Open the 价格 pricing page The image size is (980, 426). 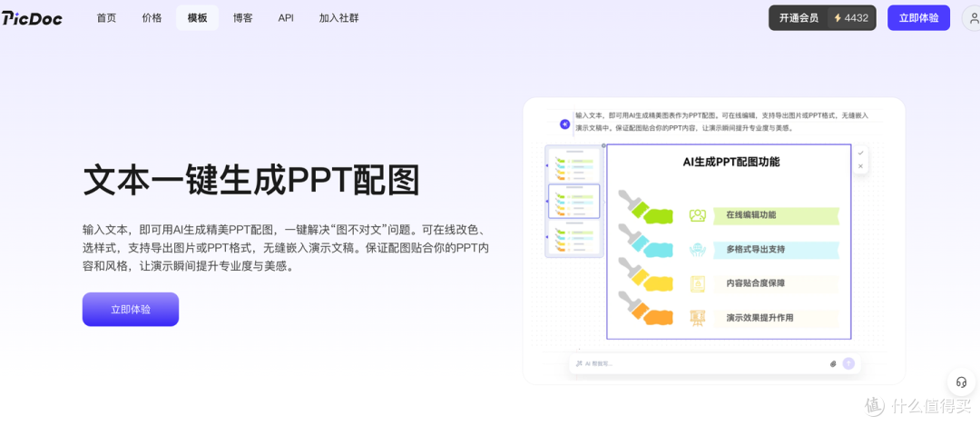[152, 18]
